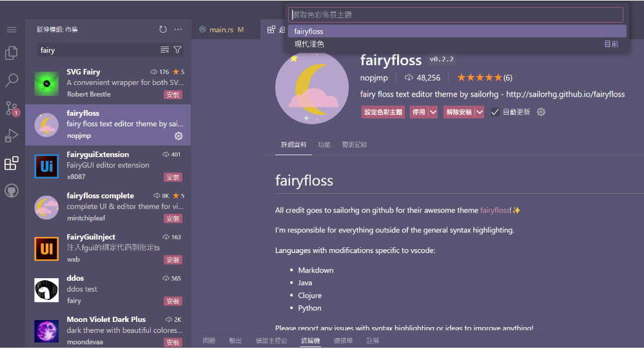The image size is (644, 349).
Task: Click ddos extension title text
Action: (x=75, y=278)
